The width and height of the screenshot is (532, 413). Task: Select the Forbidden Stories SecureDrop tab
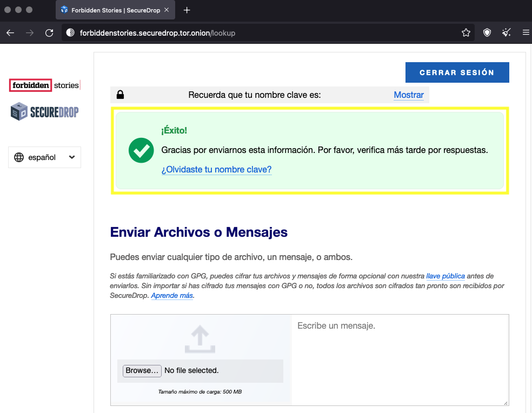pyautogui.click(x=111, y=10)
